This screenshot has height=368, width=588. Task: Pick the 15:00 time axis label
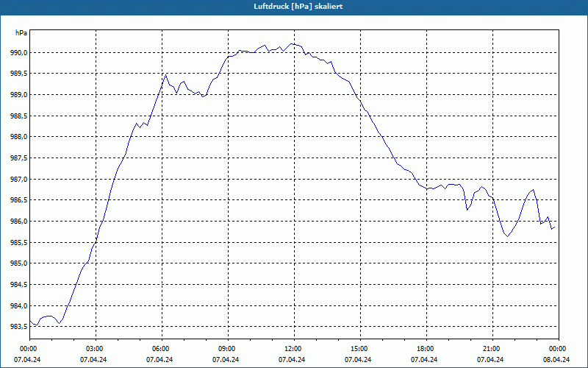[358, 349]
